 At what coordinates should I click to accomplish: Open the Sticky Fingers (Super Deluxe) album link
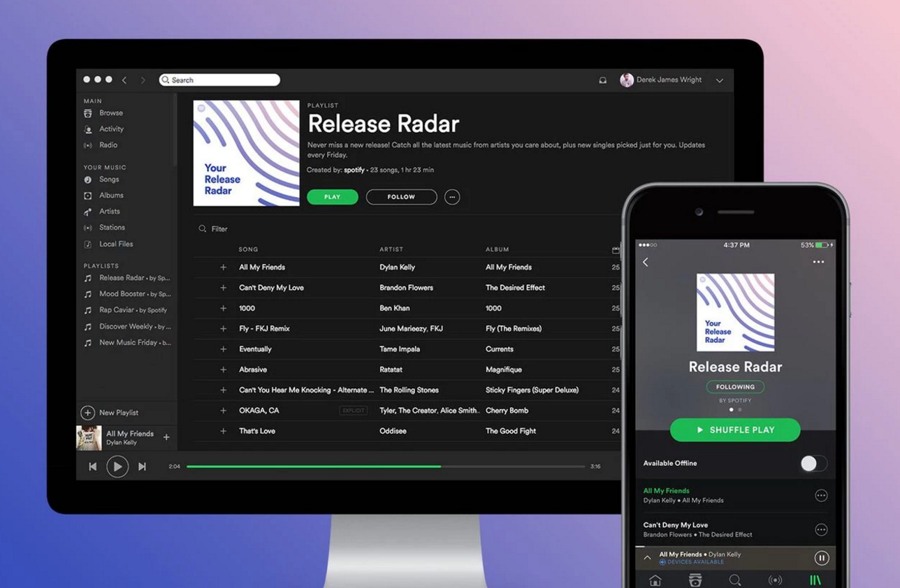click(532, 390)
